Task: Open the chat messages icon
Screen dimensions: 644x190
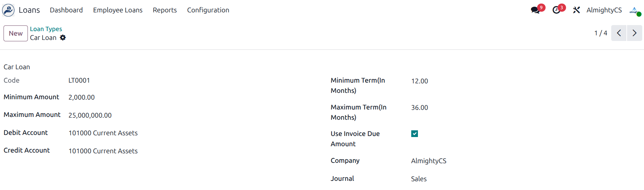Action: pos(535,10)
